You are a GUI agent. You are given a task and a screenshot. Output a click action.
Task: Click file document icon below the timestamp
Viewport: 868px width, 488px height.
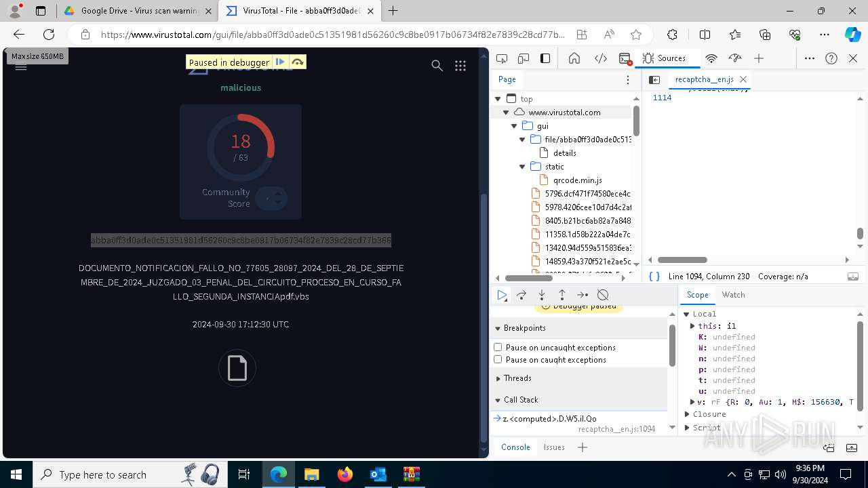pyautogui.click(x=237, y=368)
